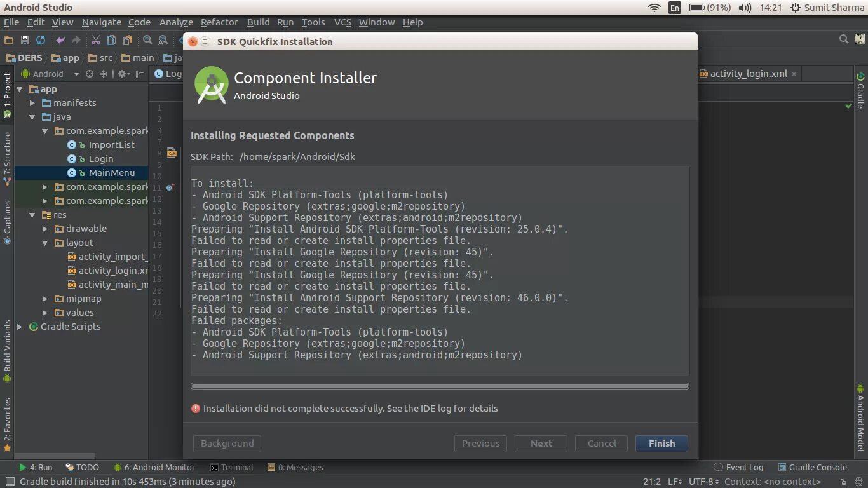Click the Synchronize toolbar icon
Screen dimensions: 868x488
coord(41,40)
